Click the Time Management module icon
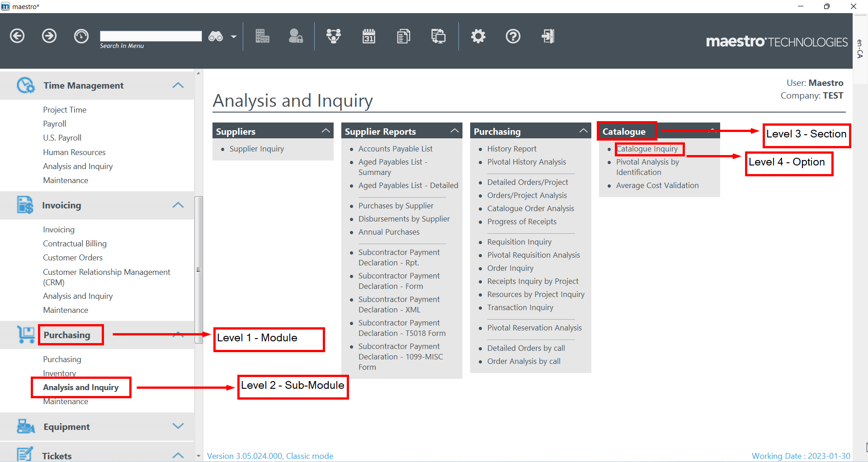 25,85
